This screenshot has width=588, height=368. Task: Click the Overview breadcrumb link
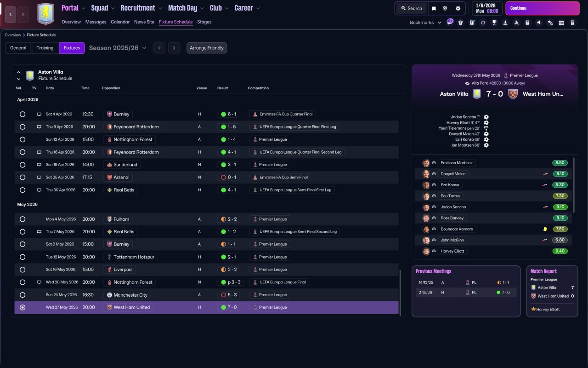(13, 35)
